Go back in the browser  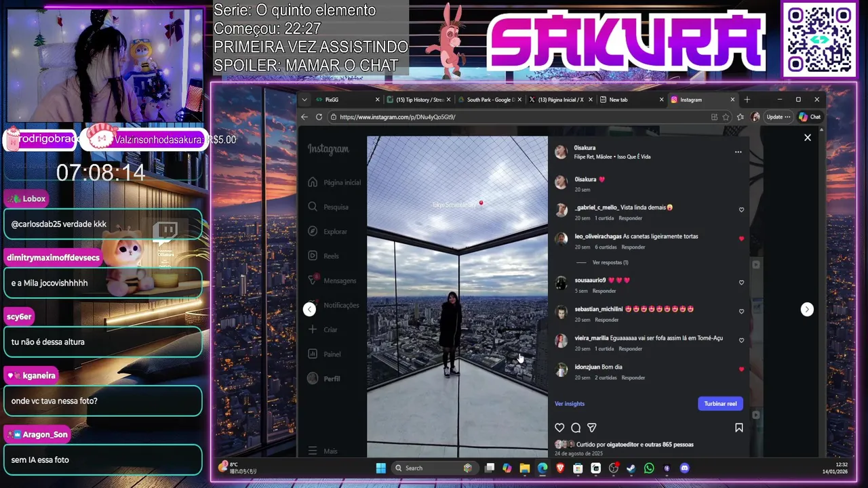click(x=304, y=117)
